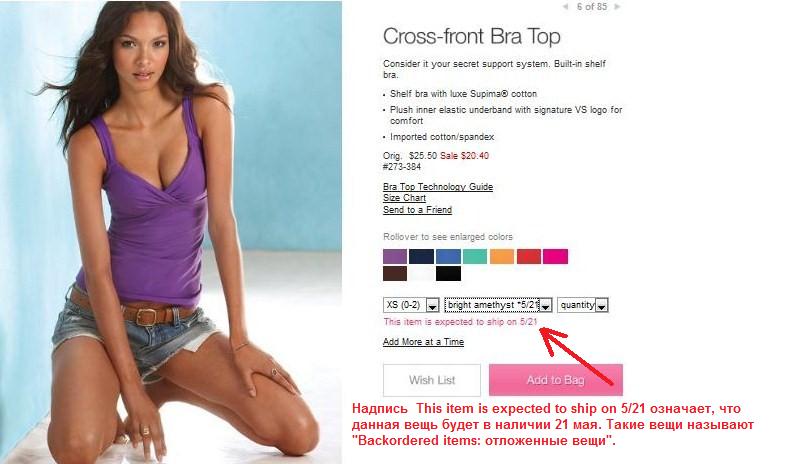Image resolution: width=785 pixels, height=464 pixels.
Task: Select the purple color swatch
Action: click(395, 256)
